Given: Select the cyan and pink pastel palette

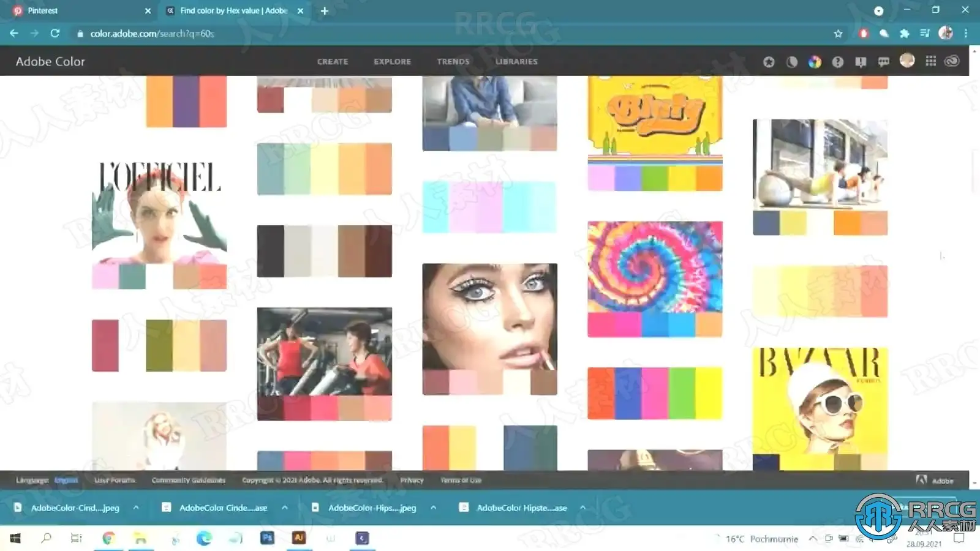Looking at the screenshot, I should click(x=490, y=207).
